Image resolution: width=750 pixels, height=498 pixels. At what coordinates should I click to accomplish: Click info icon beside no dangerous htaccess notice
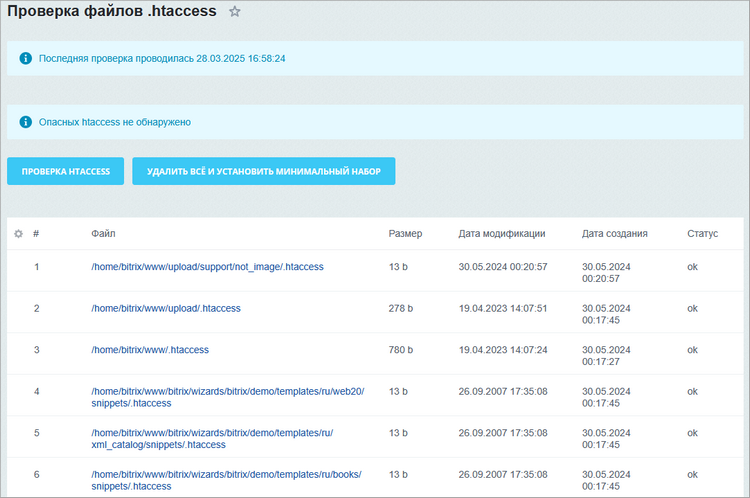[26, 123]
